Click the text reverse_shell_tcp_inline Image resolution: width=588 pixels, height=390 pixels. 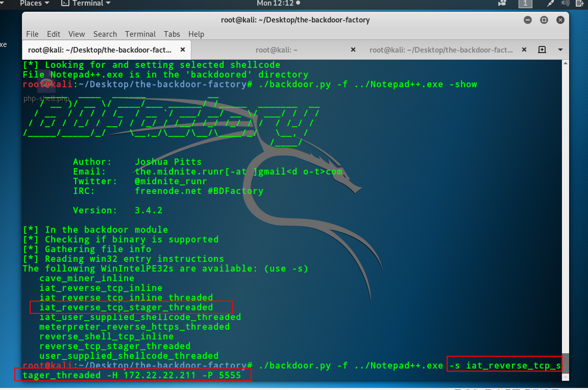point(107,337)
